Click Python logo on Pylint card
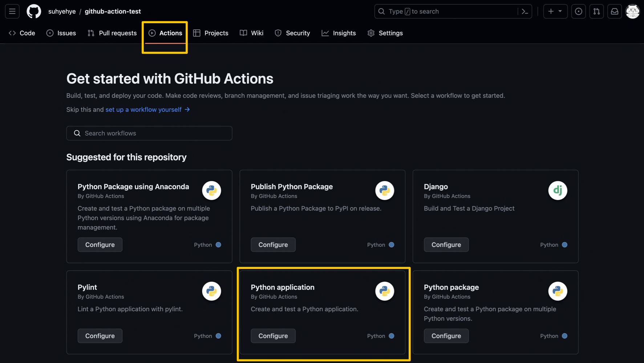Viewport: 644px width, 363px height. point(212,291)
